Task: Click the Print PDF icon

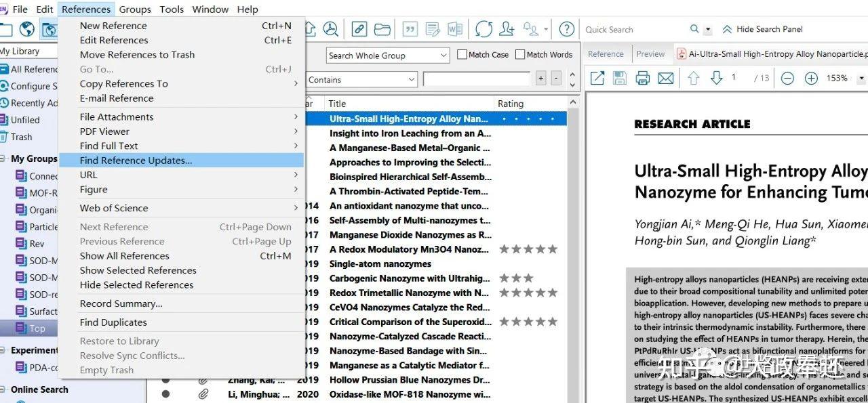Action: click(x=643, y=79)
